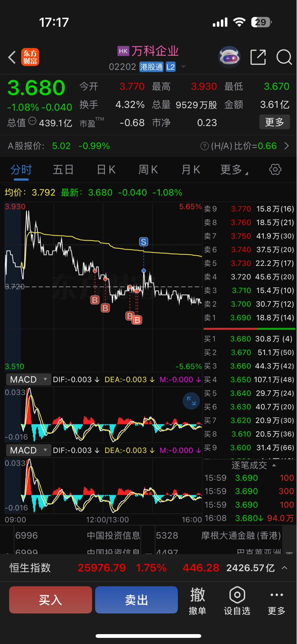Tap the red 买入 buy button
Screen dimensions: 297x644
click(x=51, y=600)
